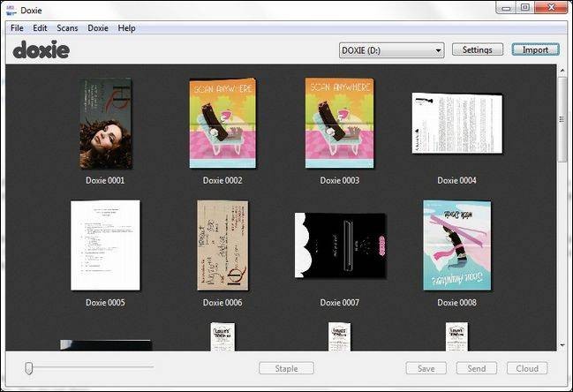Click the thumbnail size slider handle
573x392 pixels.
tap(29, 368)
